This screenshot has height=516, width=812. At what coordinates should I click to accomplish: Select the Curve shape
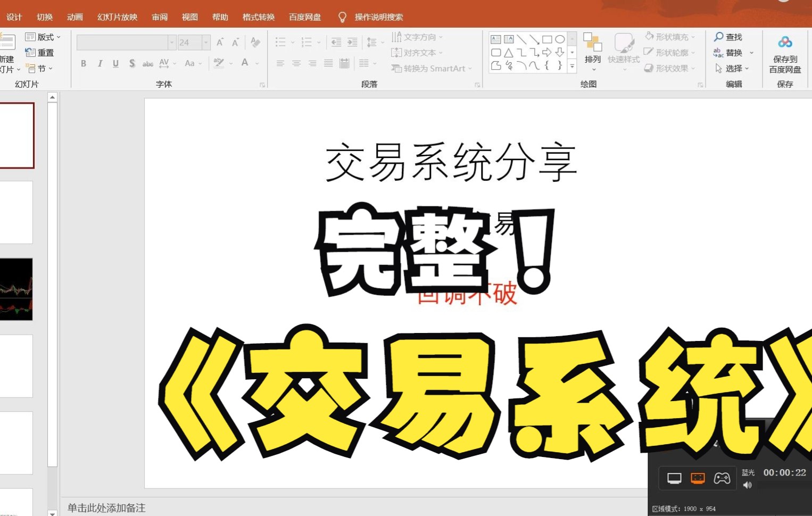point(534,65)
